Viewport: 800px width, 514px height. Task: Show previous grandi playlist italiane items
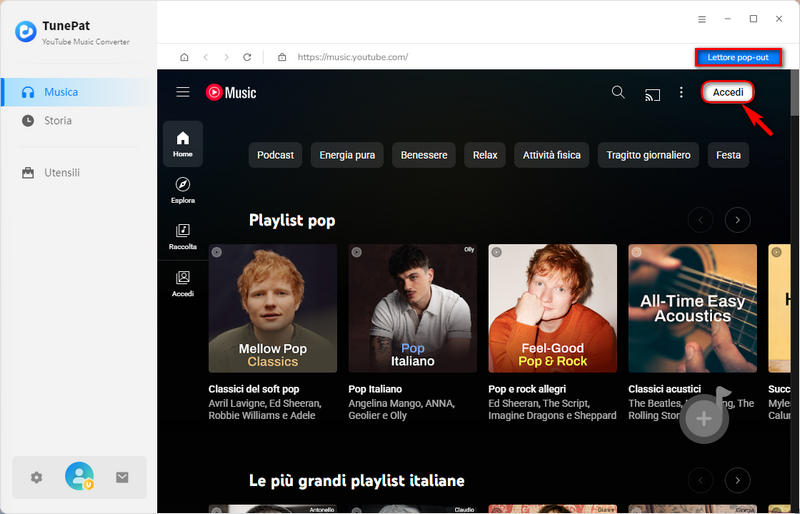tap(701, 480)
